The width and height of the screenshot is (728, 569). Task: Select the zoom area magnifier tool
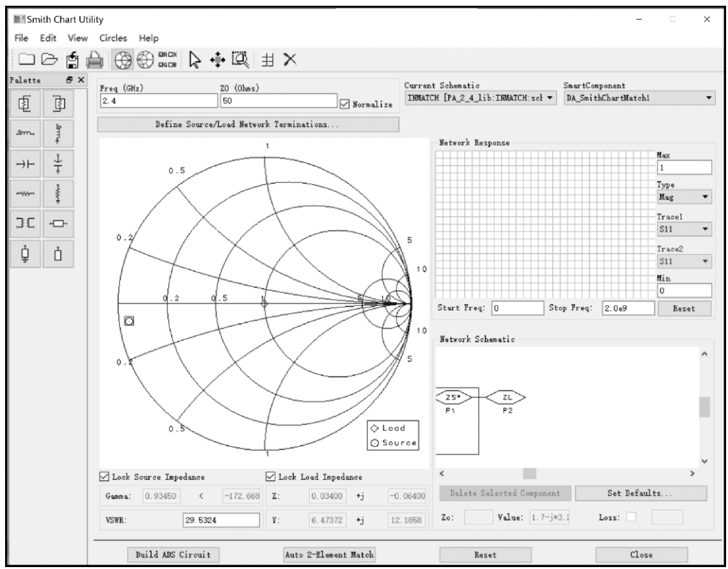(x=240, y=60)
